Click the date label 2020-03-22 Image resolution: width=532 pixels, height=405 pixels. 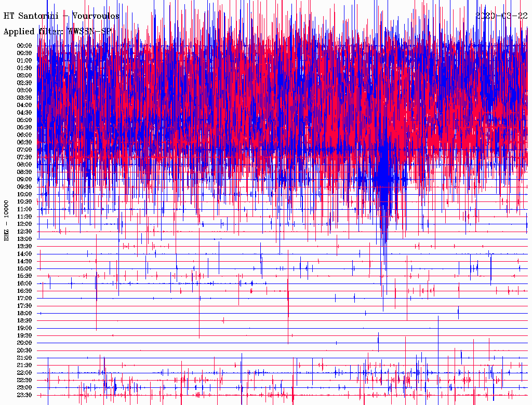pos(502,16)
